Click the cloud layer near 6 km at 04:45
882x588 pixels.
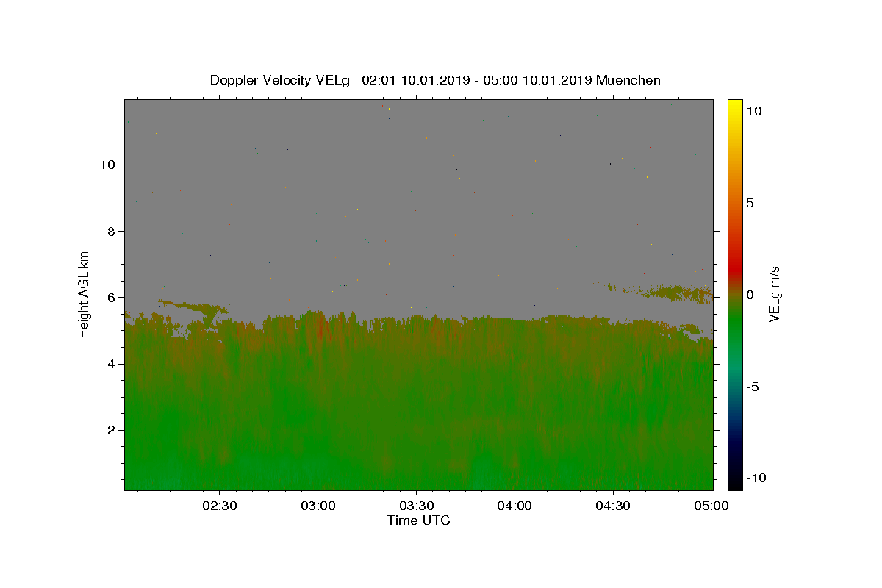[x=676, y=294]
